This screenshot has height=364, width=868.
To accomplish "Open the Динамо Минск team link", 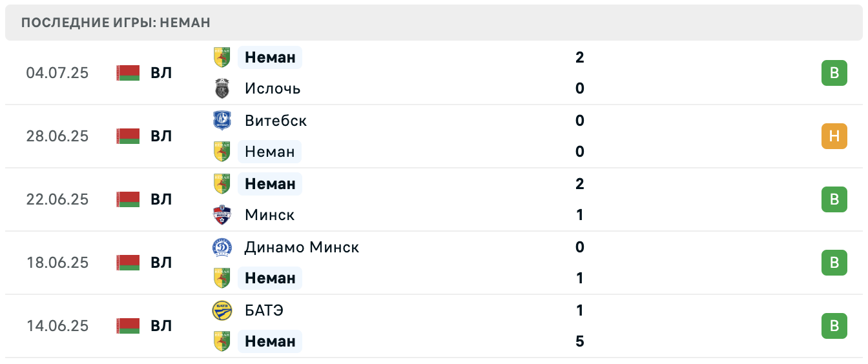I will pos(302,247).
